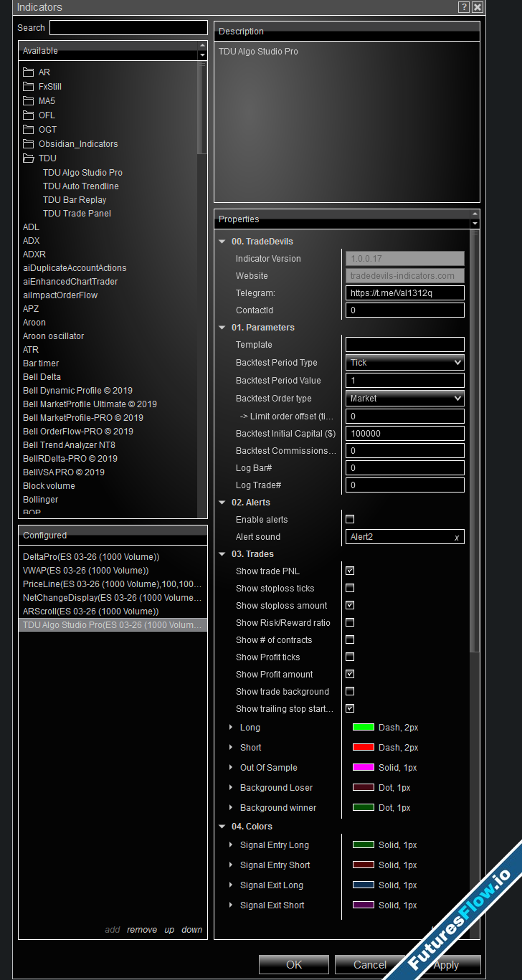The width and height of the screenshot is (522, 980).
Task: Click the help question mark icon
Action: point(464,7)
